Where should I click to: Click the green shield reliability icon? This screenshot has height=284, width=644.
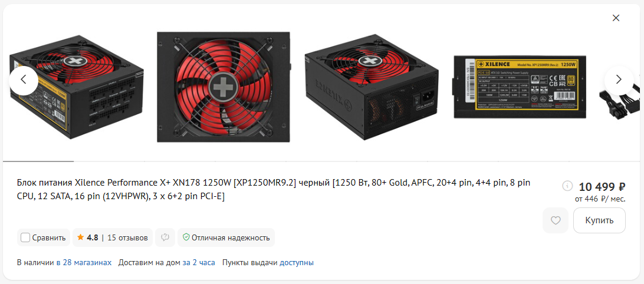pos(186,237)
